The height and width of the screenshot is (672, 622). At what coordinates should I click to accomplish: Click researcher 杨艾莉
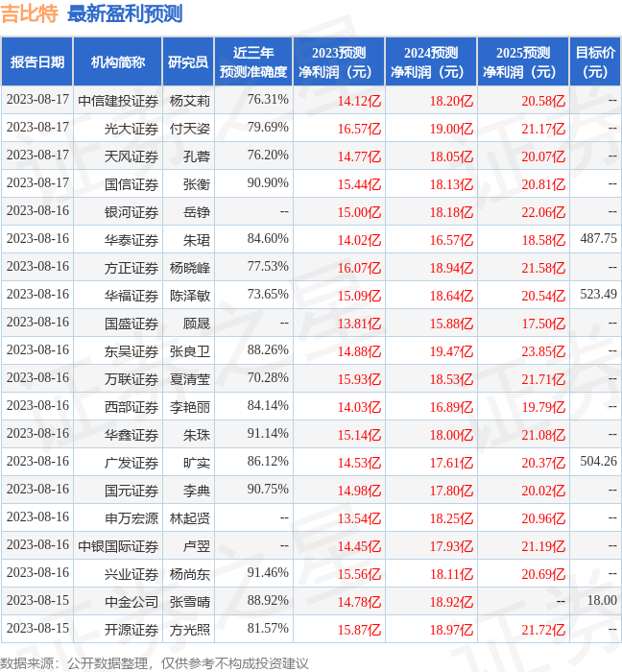tap(190, 101)
